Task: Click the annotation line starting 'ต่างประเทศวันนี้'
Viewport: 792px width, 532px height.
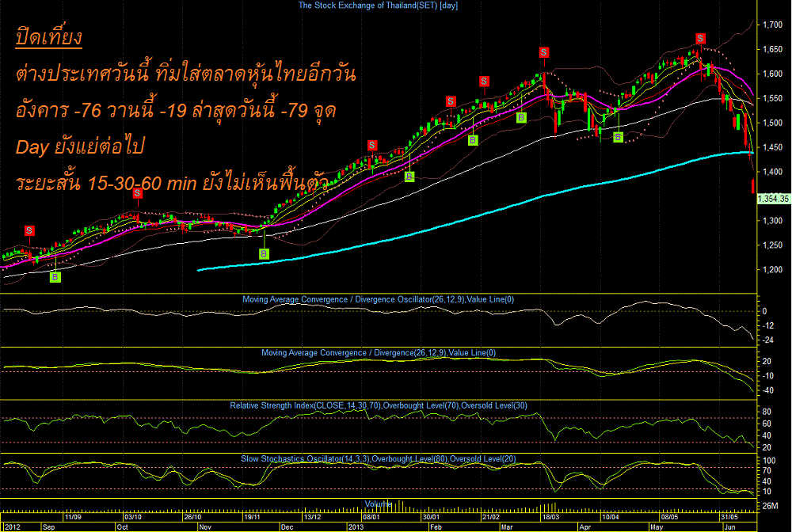Action: pyautogui.click(x=186, y=74)
